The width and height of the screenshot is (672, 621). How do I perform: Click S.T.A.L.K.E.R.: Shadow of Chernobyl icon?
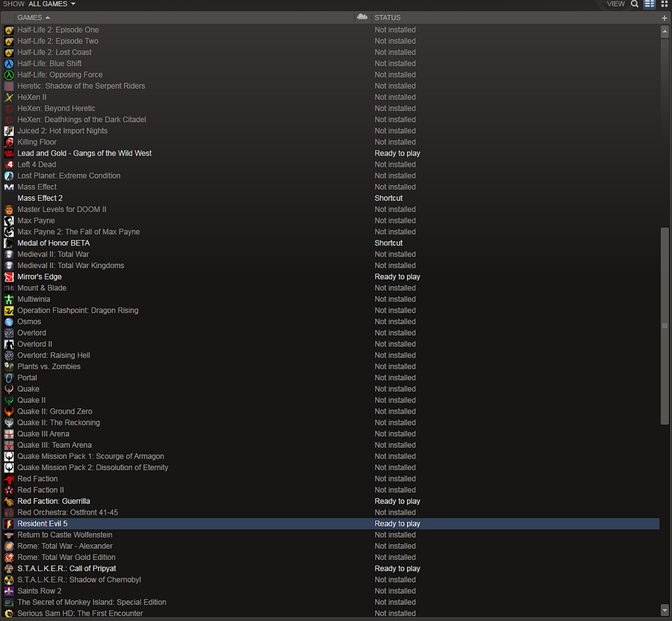9,580
